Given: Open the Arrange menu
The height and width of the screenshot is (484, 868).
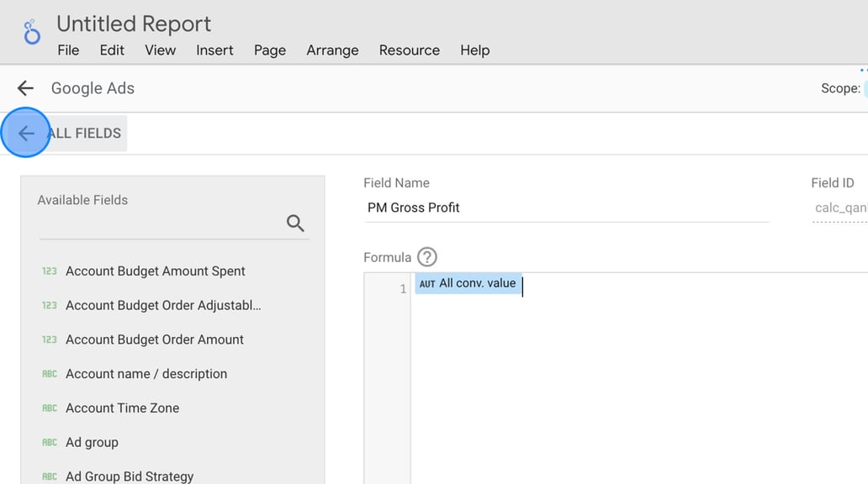Looking at the screenshot, I should pos(332,50).
